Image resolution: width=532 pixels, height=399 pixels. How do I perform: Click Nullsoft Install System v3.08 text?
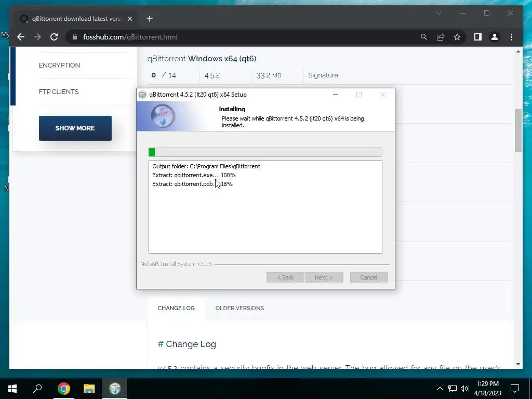click(x=176, y=264)
